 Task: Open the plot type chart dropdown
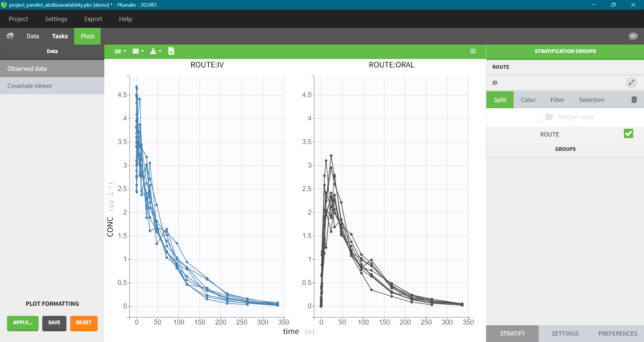pos(120,51)
